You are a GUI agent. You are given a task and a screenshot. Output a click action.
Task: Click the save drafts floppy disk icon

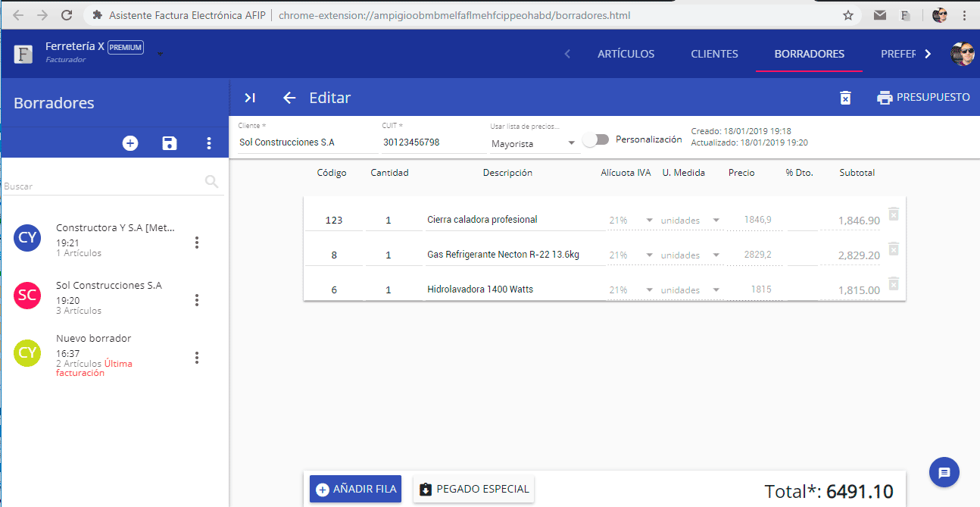170,143
